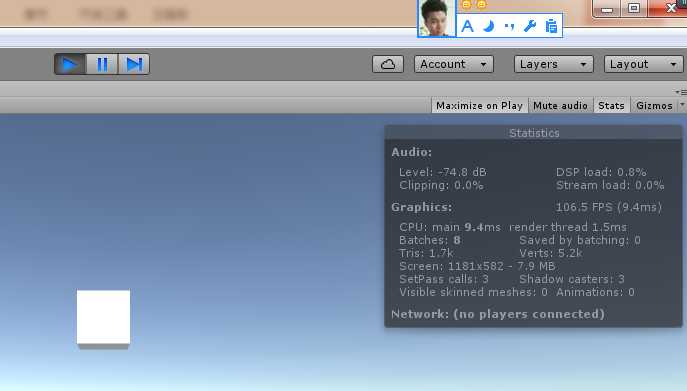
Task: Click the Level: -74.8 dB value
Action: coord(443,172)
